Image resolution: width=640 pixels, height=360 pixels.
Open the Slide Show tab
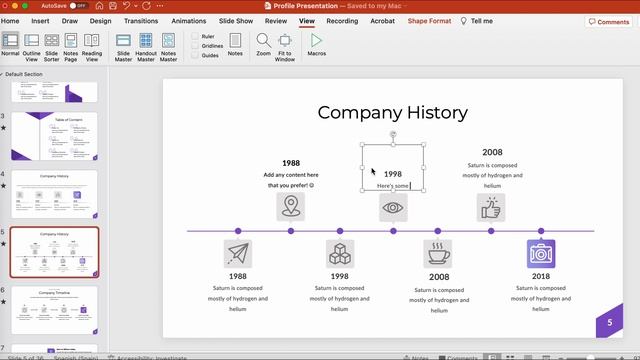tap(236, 21)
